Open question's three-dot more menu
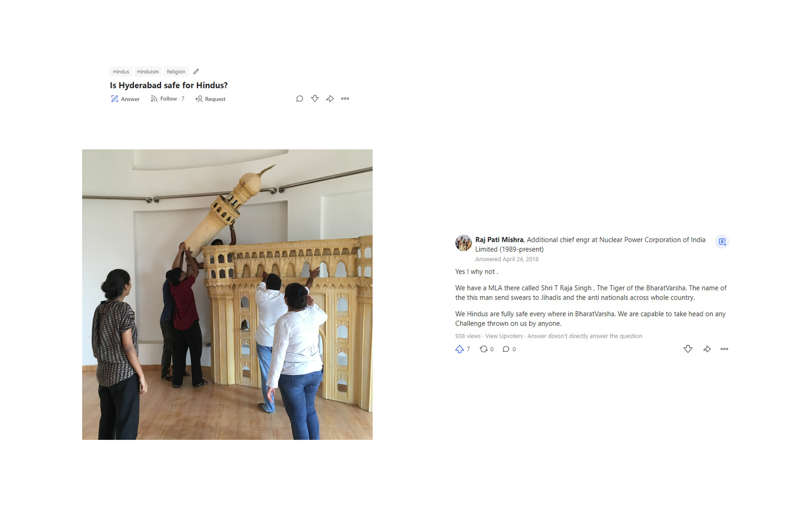This screenshot has height=532, width=798. pos(345,99)
